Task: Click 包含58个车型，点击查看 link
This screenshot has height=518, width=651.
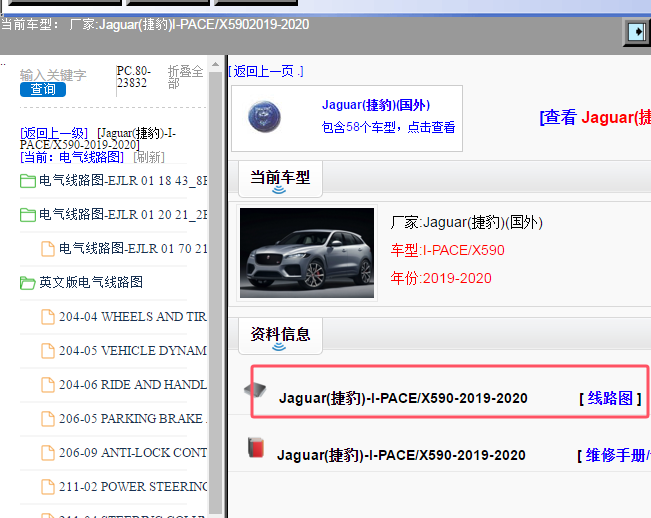Action: click(389, 127)
